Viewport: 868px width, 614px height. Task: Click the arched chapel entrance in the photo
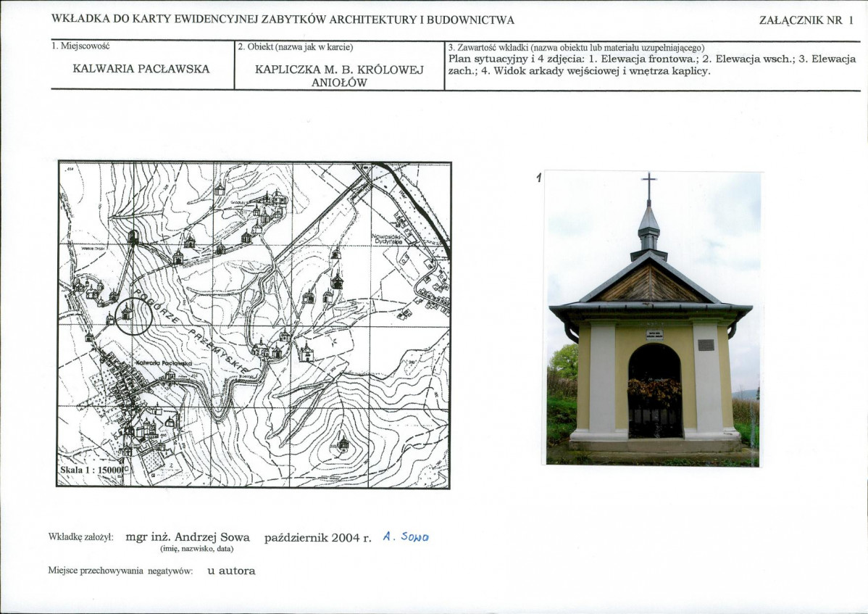[654, 391]
